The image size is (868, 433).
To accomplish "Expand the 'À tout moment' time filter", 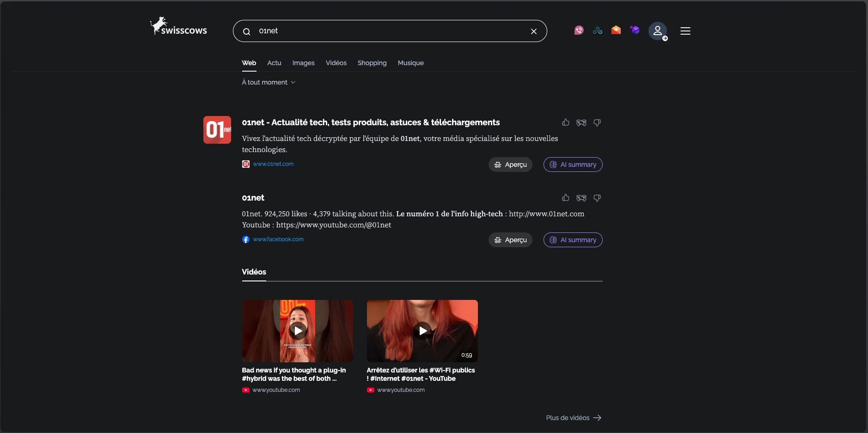I will click(x=269, y=82).
